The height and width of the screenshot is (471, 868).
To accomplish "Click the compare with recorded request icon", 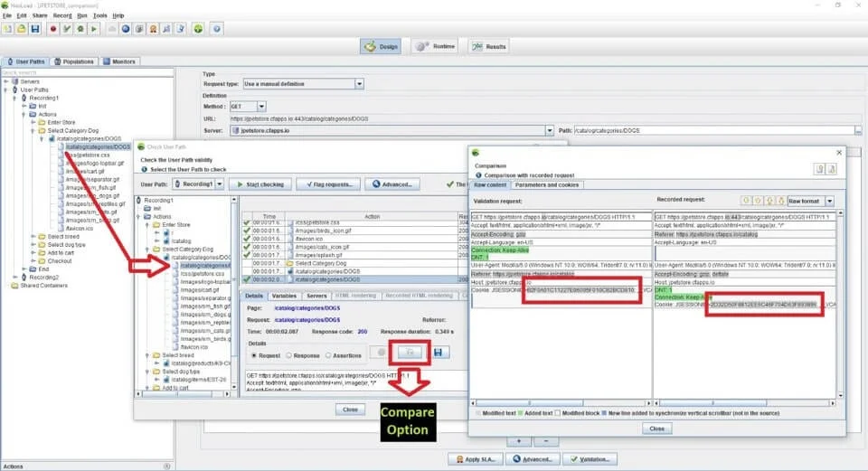I will tap(410, 352).
